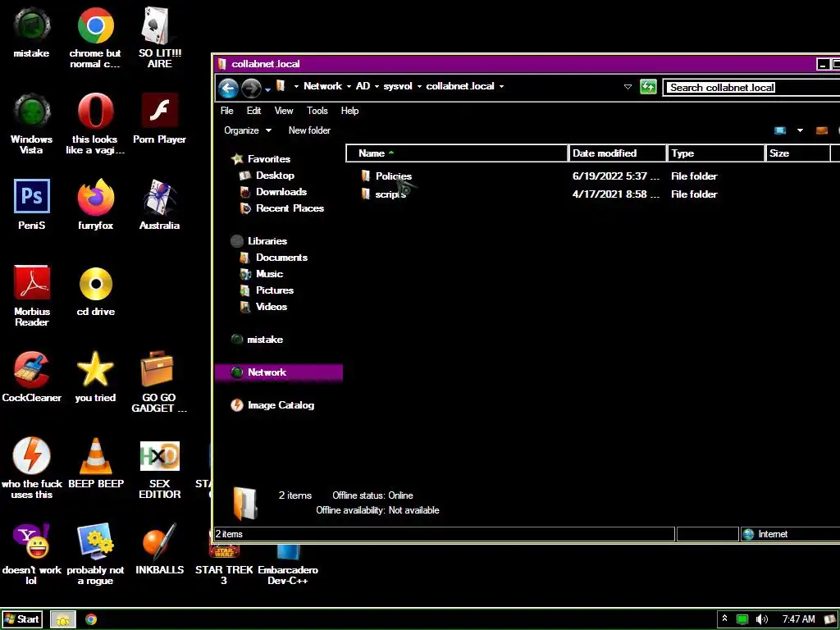840x630 pixels.
Task: Open the 'Morbius Reader' desktop icon
Action: click(32, 295)
